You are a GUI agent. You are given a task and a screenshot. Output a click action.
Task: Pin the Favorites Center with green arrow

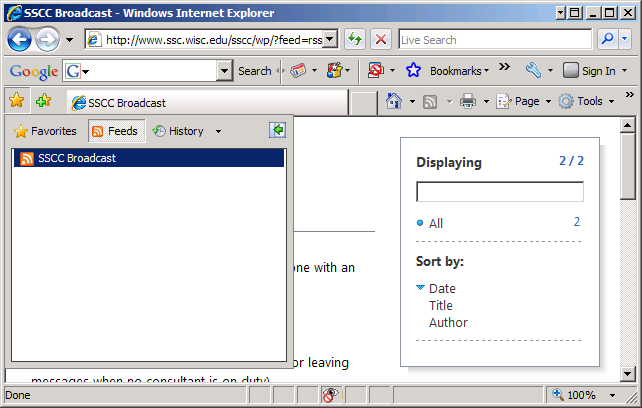(x=277, y=131)
